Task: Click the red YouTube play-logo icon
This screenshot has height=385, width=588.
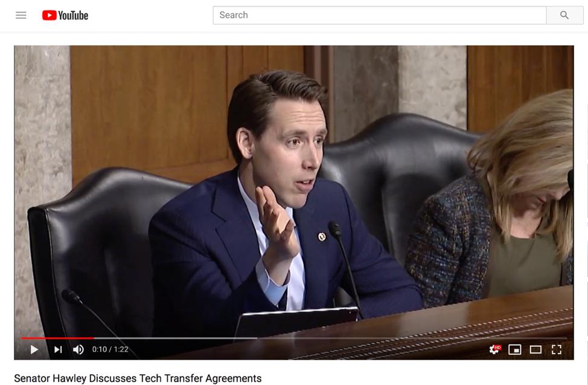Action: [49, 15]
